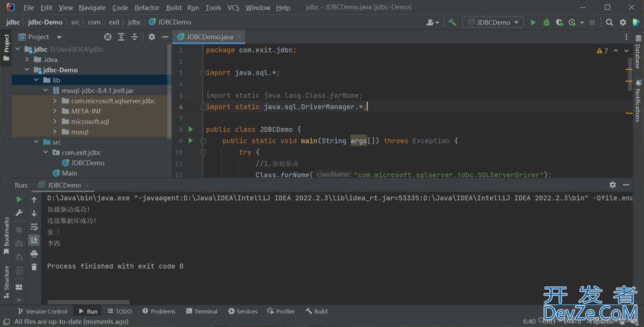The width and height of the screenshot is (644, 327).
Task: Open editor tabs more-options menu
Action: (x=626, y=37)
